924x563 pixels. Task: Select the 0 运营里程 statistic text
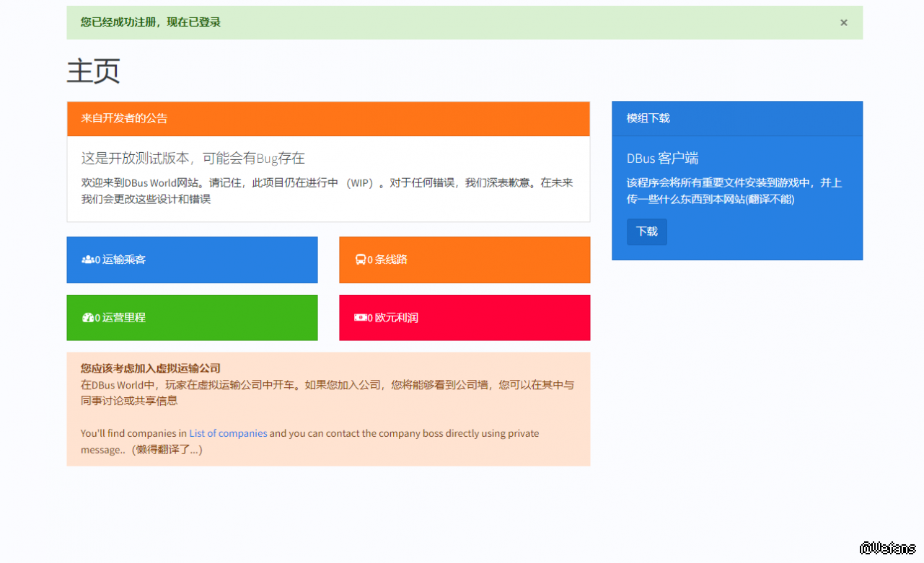coord(120,318)
